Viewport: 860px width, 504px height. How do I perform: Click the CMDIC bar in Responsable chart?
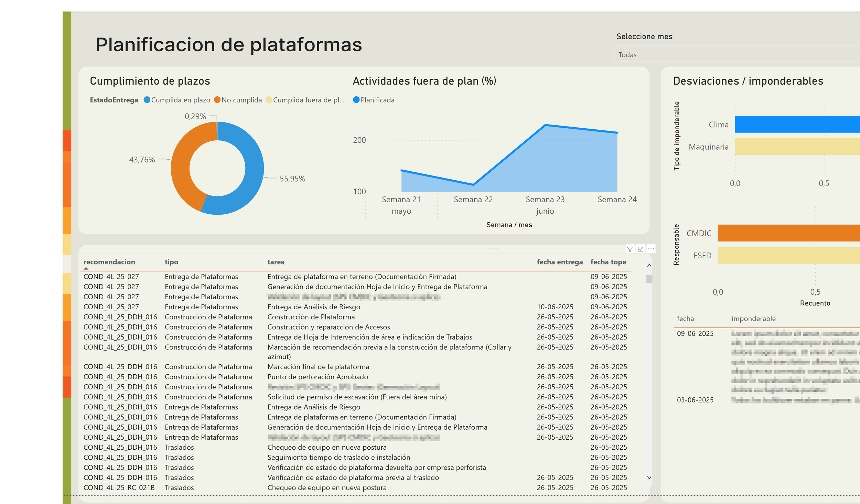(789, 233)
